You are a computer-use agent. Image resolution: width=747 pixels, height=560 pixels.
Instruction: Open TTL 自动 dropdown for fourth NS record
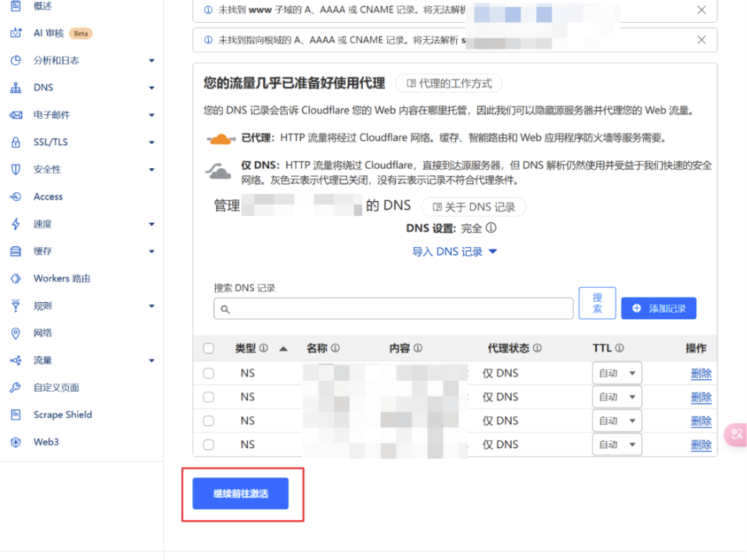[x=617, y=444]
